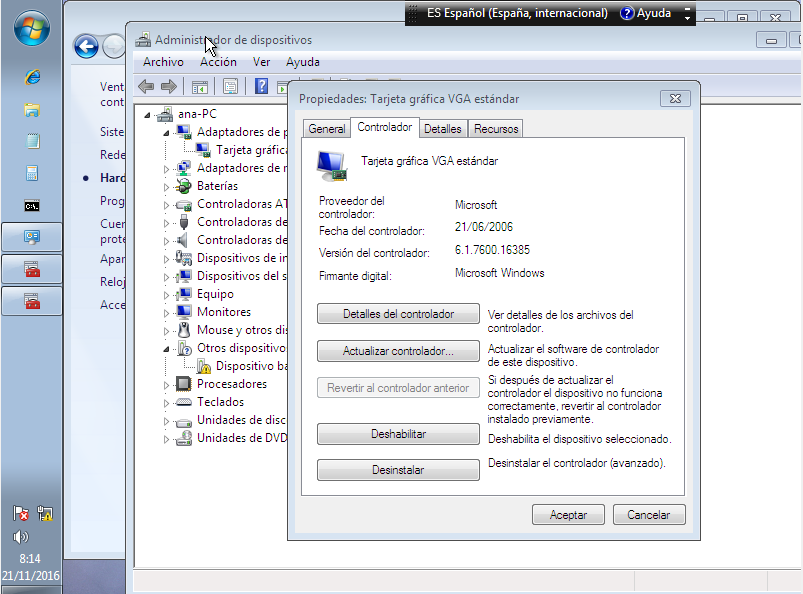Expand the Teclados node
Image resolution: width=803 pixels, height=594 pixels.
[166, 403]
